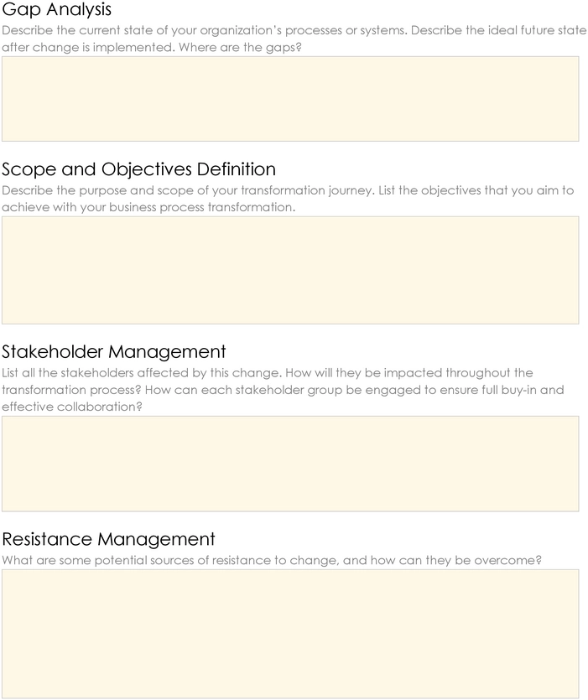
Task: Click the word 'Definition' in the second heading
Action: pyautogui.click(x=237, y=169)
